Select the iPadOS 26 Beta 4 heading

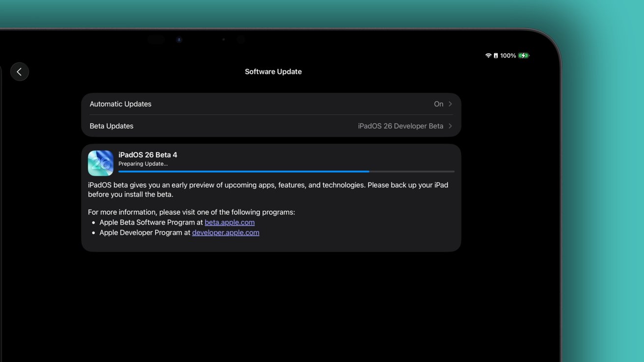[148, 155]
